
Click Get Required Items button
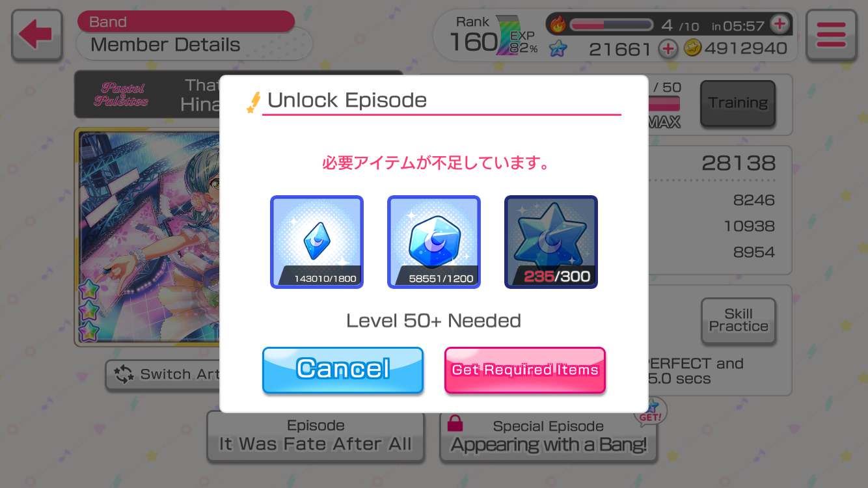[525, 370]
